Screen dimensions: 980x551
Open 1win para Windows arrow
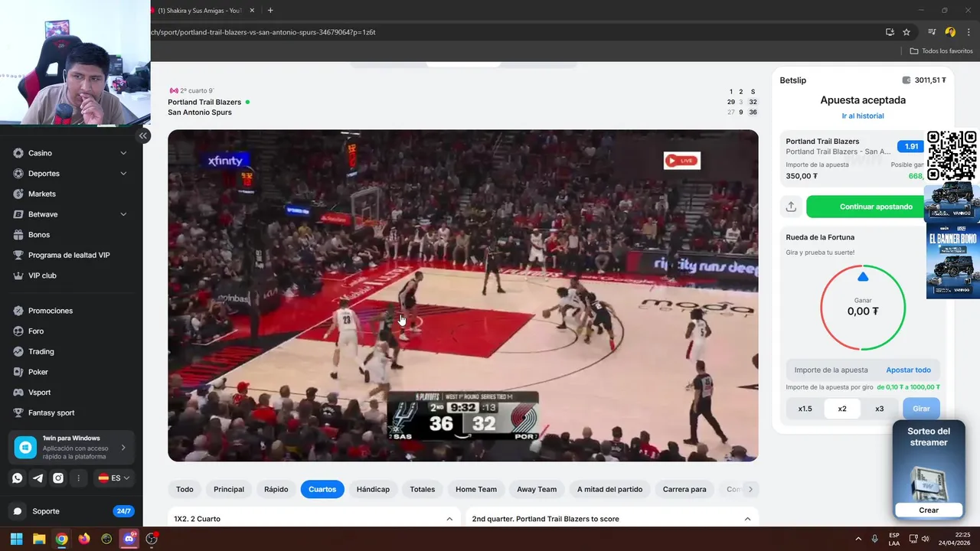point(123,448)
